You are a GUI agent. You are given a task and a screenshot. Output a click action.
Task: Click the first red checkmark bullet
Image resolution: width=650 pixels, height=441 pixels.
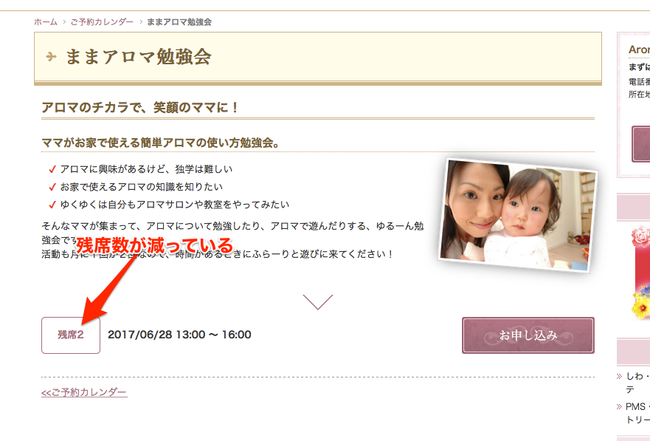(x=52, y=169)
